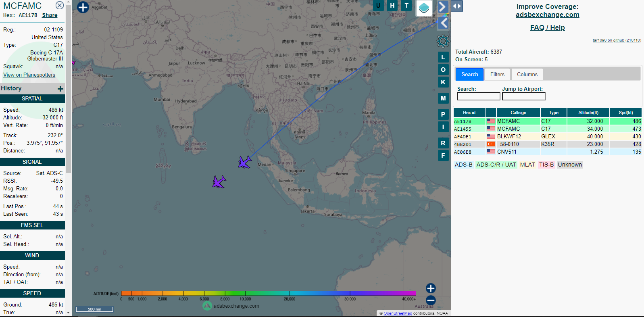Open OpenStreetMap attribution link
The height and width of the screenshot is (317, 644).
click(x=398, y=313)
